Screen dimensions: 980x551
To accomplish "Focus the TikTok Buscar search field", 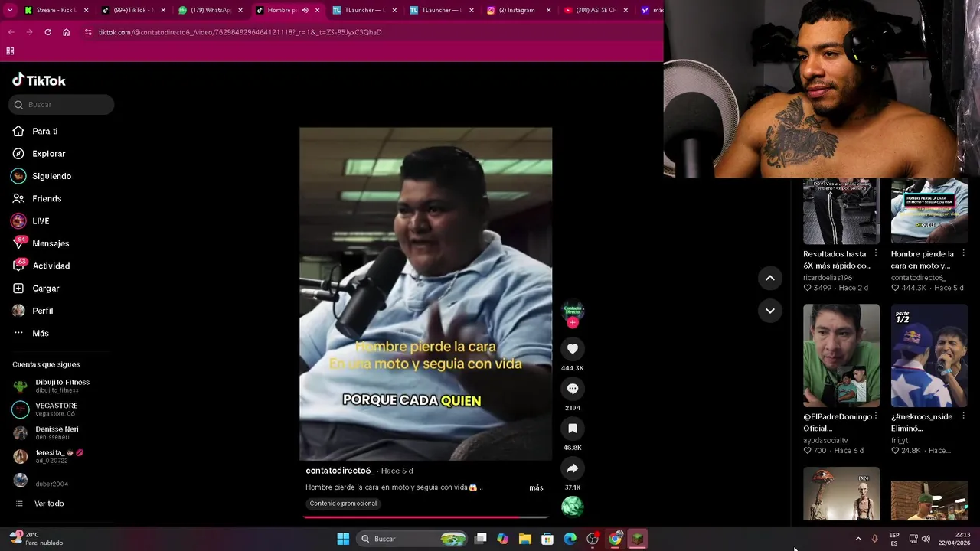I will point(61,104).
